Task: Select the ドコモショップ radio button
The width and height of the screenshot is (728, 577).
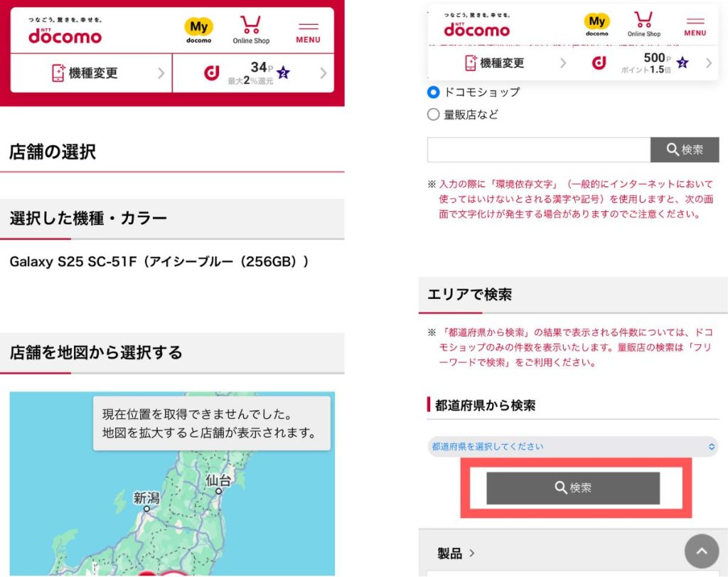Action: [x=433, y=92]
